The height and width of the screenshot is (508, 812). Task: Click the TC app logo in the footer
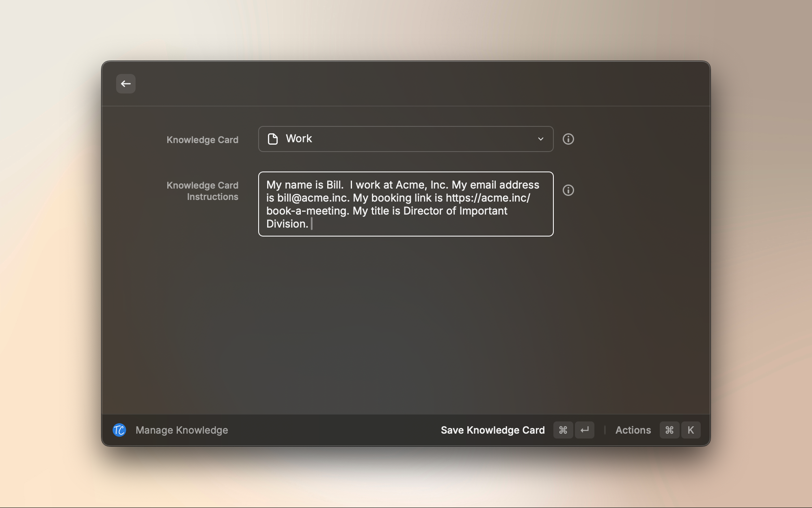pos(119,430)
